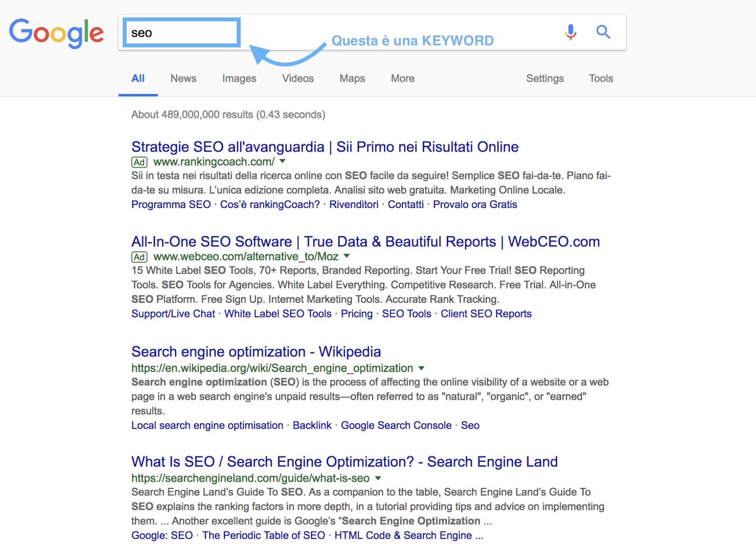
Task: Open the "Pricing" sitelink under WebCEO ad
Action: tap(356, 313)
